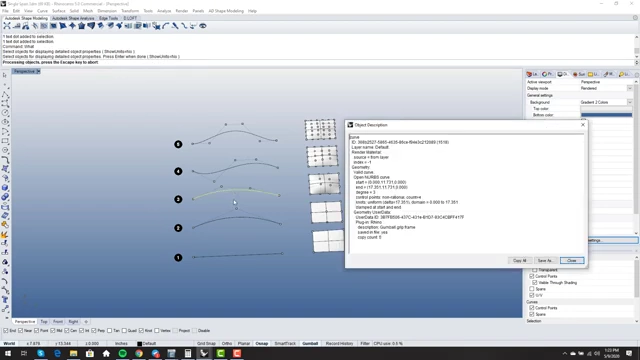The width and height of the screenshot is (640, 360).
Task: Toggle Osnap in the status bar
Action: click(262, 344)
